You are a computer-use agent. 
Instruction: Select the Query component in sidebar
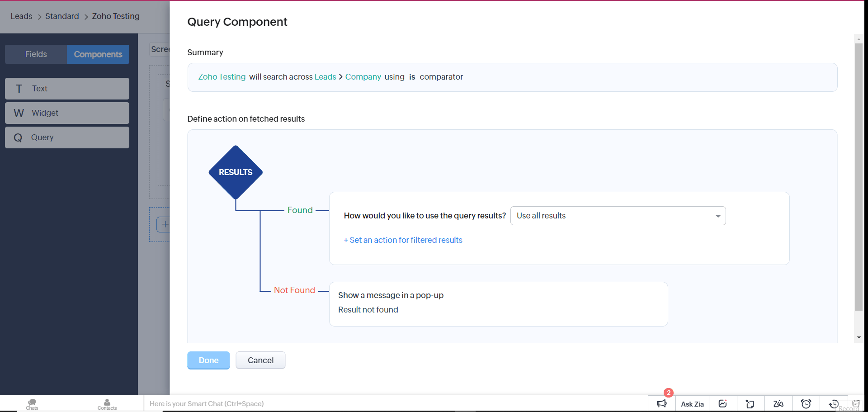click(67, 137)
